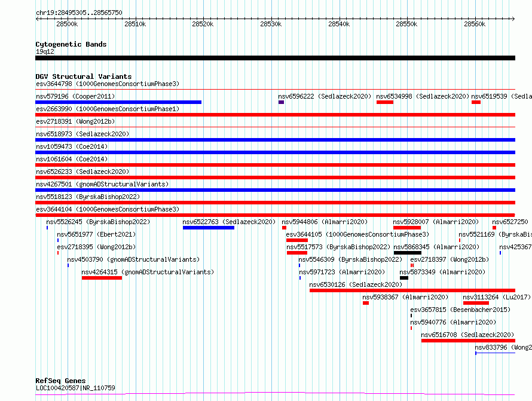This screenshot has width=532, height=401.
Task: Click the 28510k ruler label
Action: point(135,24)
